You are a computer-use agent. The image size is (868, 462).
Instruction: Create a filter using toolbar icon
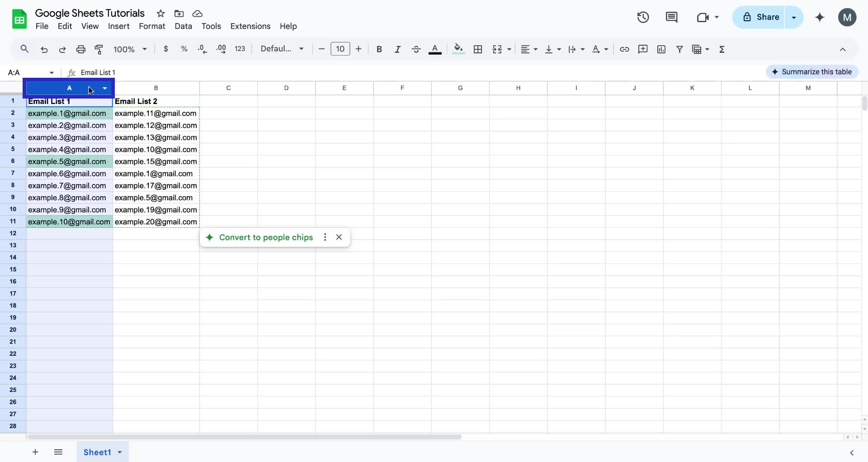680,49
